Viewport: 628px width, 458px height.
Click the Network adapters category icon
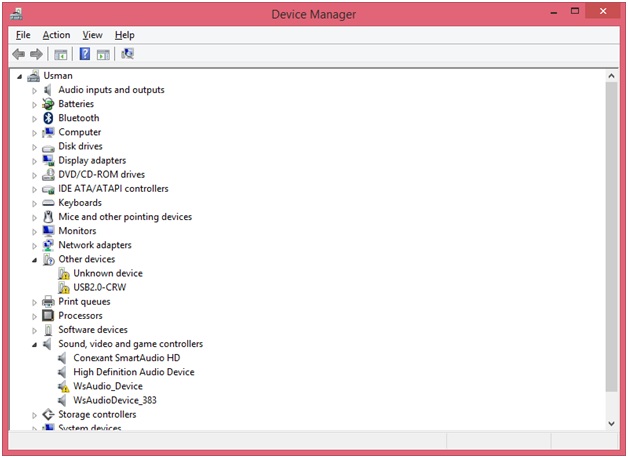coord(48,245)
